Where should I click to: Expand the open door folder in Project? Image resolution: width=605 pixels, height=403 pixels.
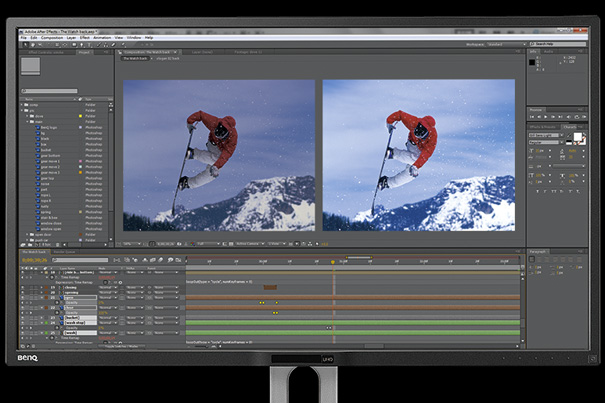click(x=27, y=234)
